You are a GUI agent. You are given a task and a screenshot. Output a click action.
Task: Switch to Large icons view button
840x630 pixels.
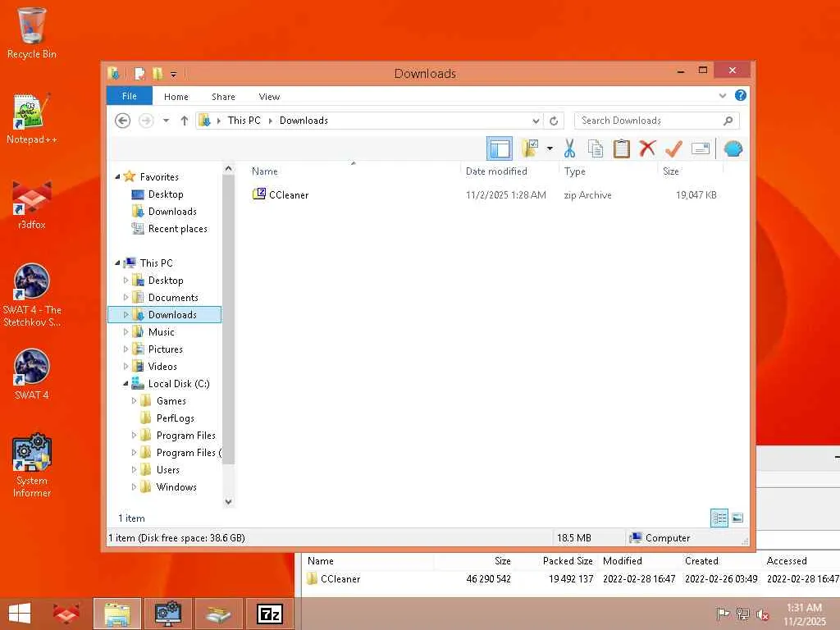point(737,518)
